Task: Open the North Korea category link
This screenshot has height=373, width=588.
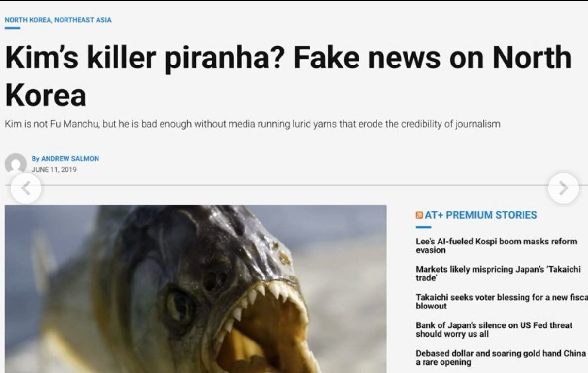Action: [x=28, y=20]
